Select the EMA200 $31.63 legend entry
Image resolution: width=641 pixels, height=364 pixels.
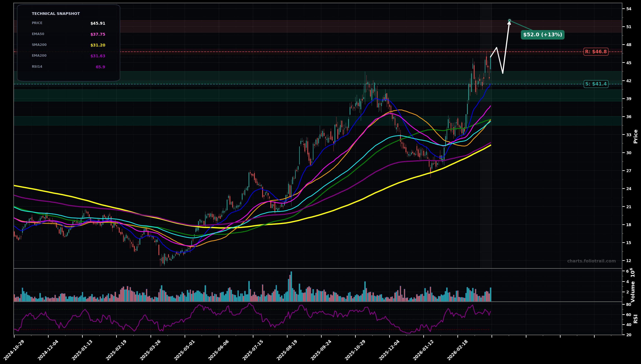pyautogui.click(x=68, y=55)
